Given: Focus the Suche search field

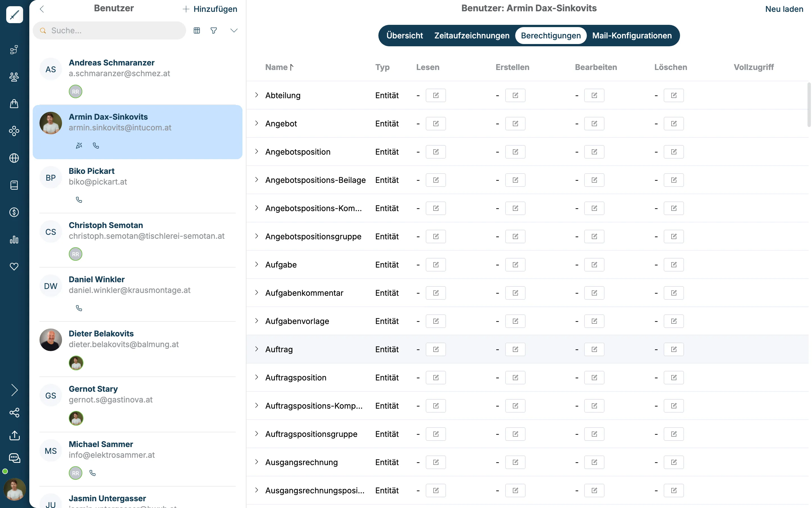Looking at the screenshot, I should pyautogui.click(x=109, y=30).
